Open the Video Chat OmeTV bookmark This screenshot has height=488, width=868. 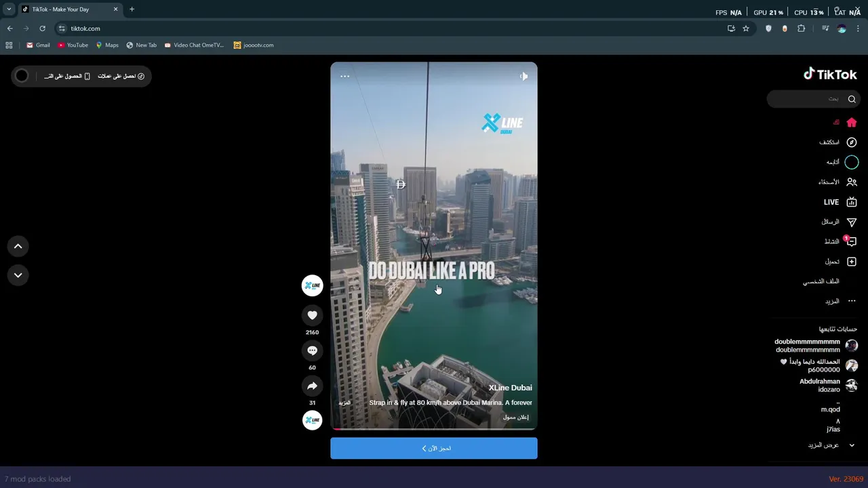click(x=194, y=45)
